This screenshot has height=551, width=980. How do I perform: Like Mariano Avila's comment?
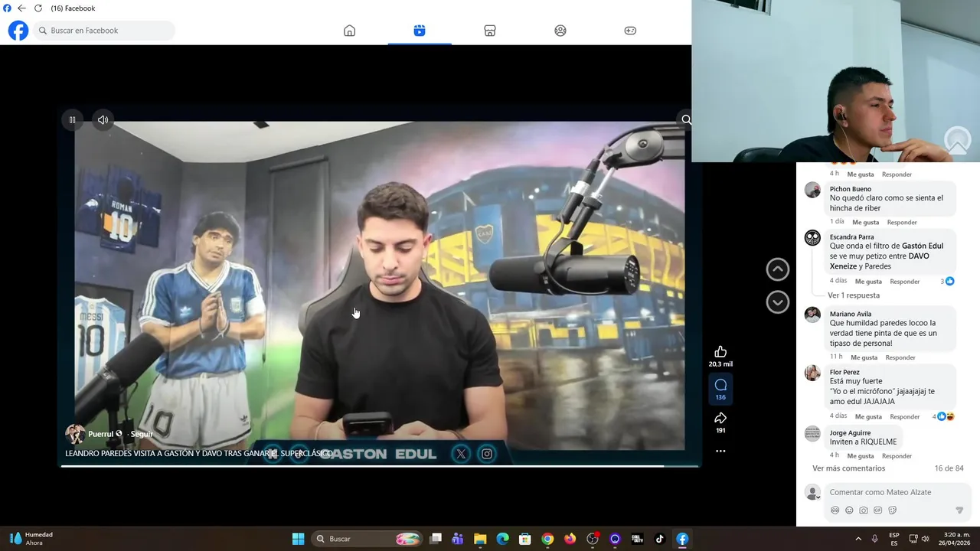864,357
